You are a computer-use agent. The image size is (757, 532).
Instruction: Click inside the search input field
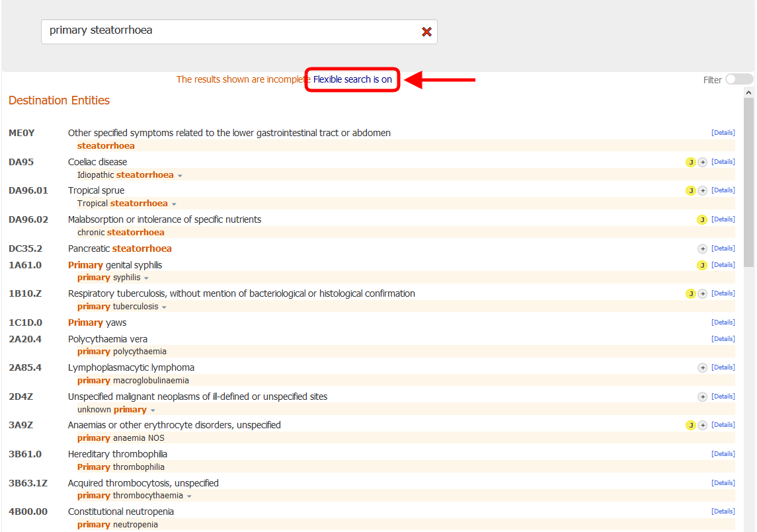pos(238,31)
